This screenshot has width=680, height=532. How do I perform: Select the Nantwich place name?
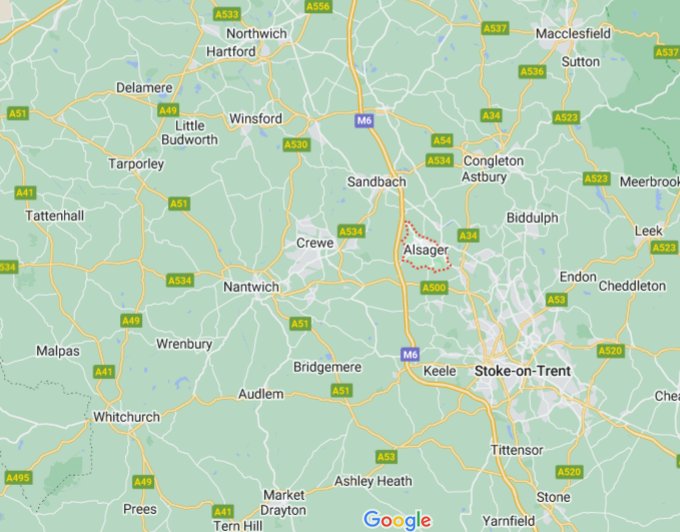pos(251,287)
